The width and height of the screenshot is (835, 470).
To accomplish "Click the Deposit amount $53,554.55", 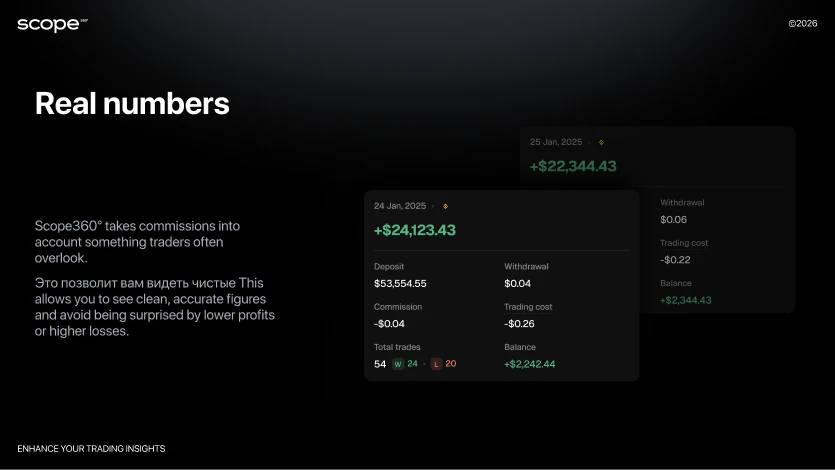I will pos(400,283).
